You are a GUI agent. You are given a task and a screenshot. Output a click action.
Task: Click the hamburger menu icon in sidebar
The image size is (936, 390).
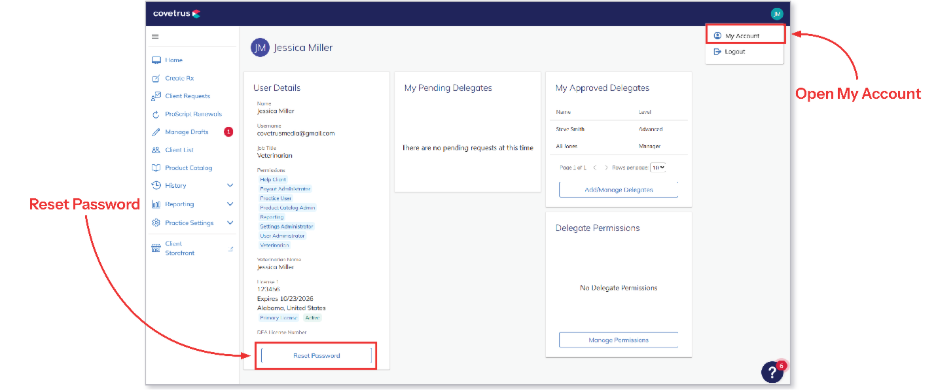(x=155, y=37)
